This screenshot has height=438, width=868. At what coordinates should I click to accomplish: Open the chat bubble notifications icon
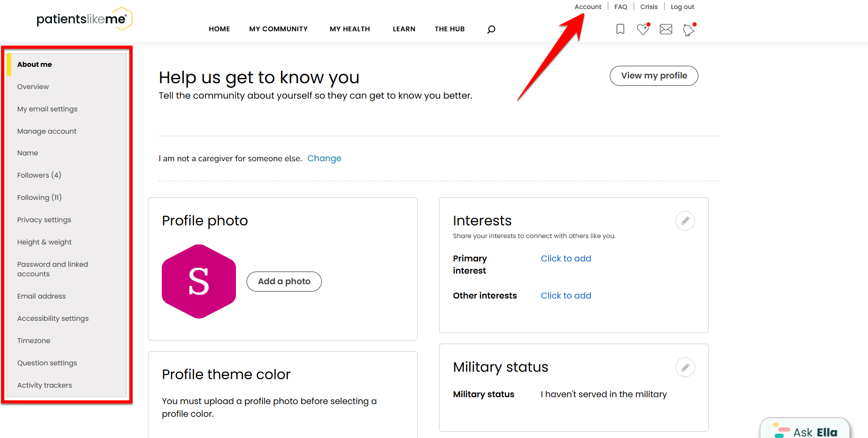689,30
